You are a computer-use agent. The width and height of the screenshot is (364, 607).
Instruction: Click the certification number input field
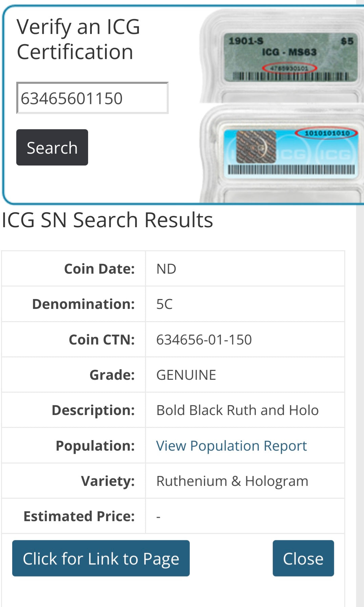point(92,98)
